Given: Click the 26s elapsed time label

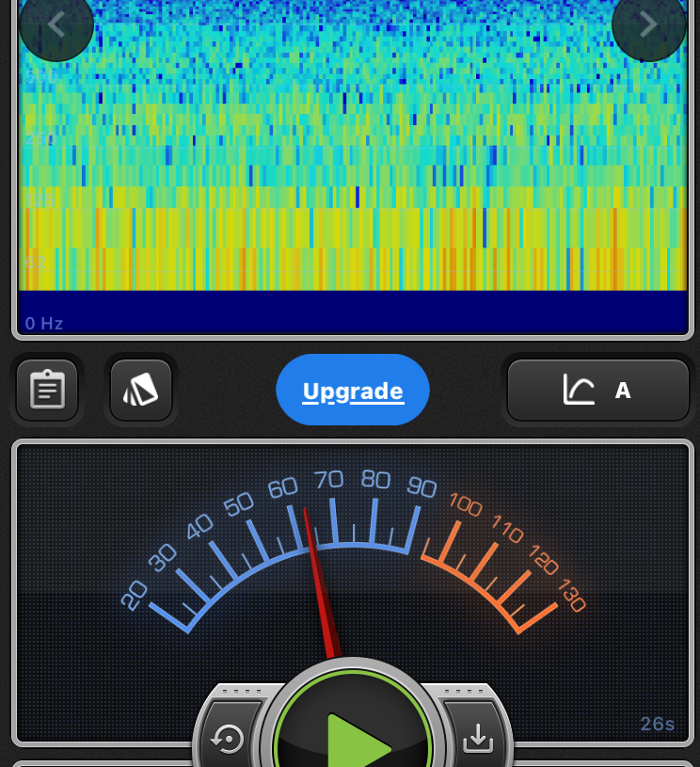Looking at the screenshot, I should [658, 724].
